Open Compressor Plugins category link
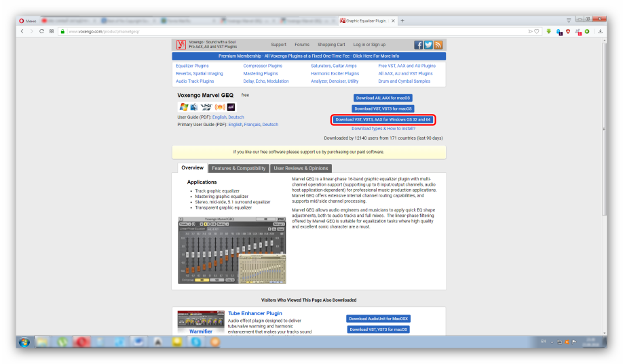This screenshot has width=623, height=364. click(x=263, y=66)
